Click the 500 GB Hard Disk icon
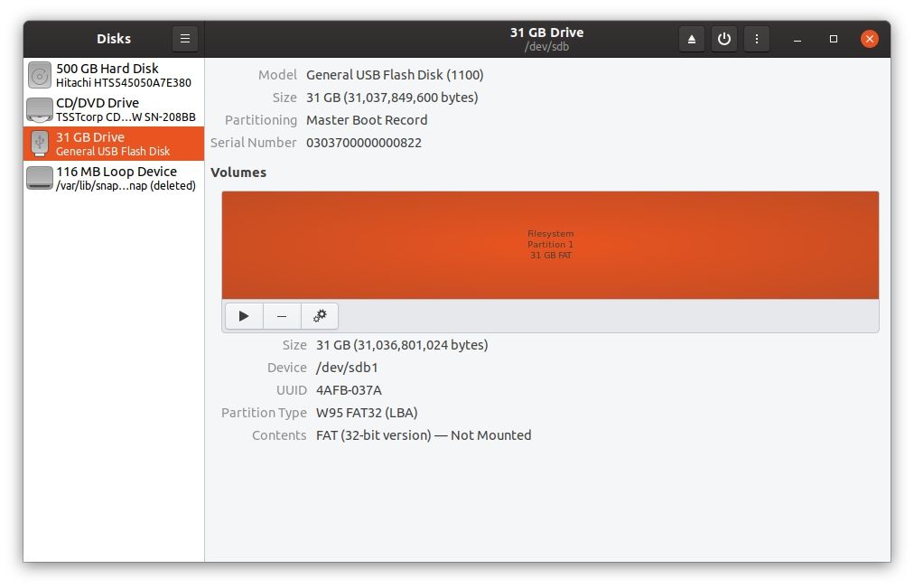The height and width of the screenshot is (588, 914). click(x=40, y=75)
